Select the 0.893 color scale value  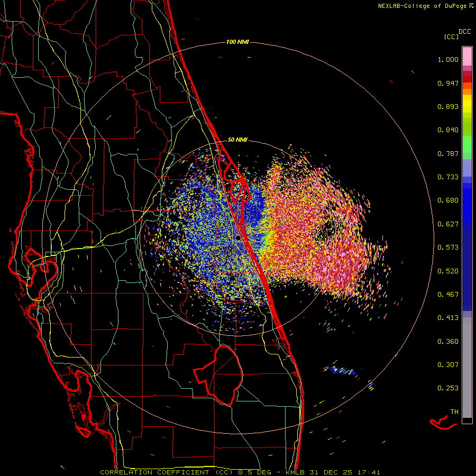click(x=448, y=106)
